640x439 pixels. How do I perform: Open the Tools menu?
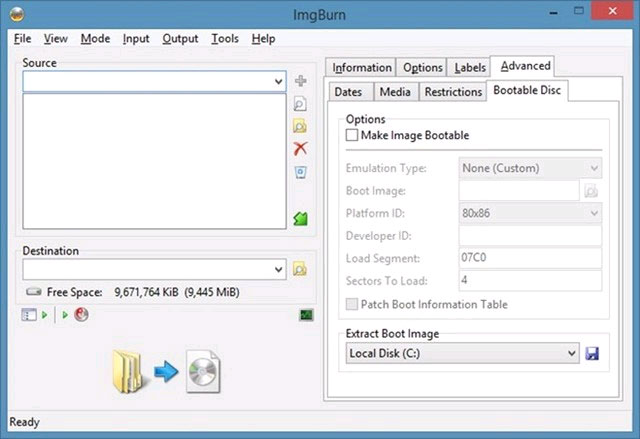tap(225, 39)
